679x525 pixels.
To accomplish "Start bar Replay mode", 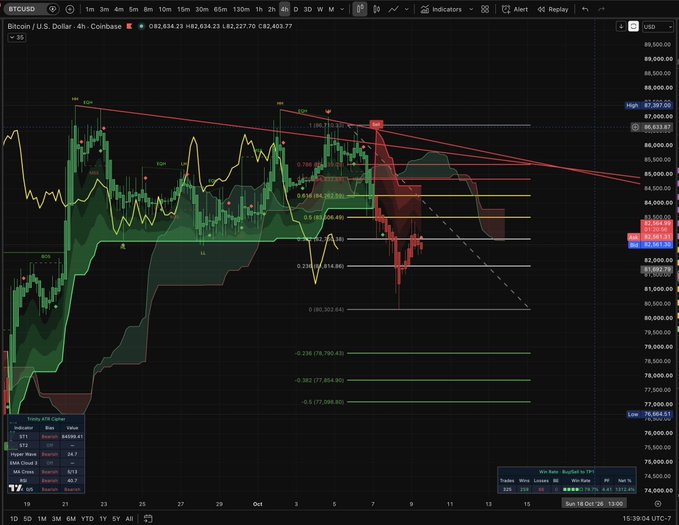I will point(553,9).
